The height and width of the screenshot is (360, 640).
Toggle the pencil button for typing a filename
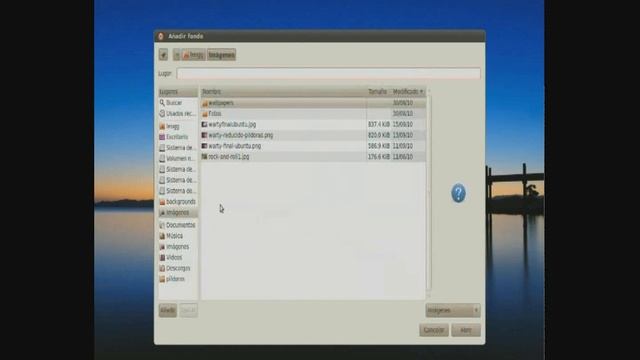coord(163,55)
